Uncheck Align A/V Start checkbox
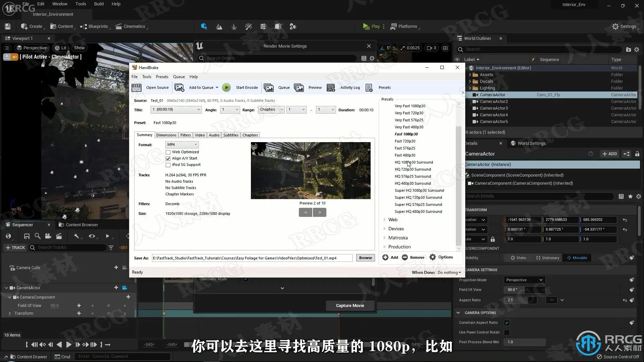Image resolution: width=644 pixels, height=362 pixels. coord(168,159)
